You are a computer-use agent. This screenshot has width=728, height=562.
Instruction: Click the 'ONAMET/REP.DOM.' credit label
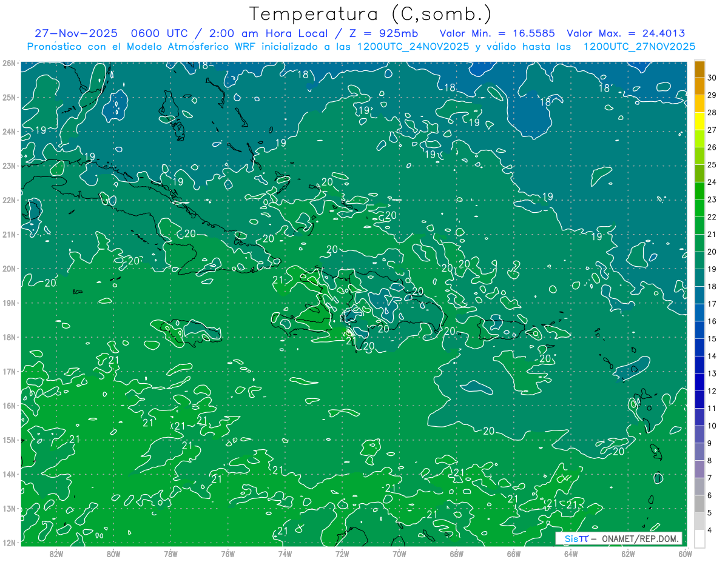(x=641, y=538)
